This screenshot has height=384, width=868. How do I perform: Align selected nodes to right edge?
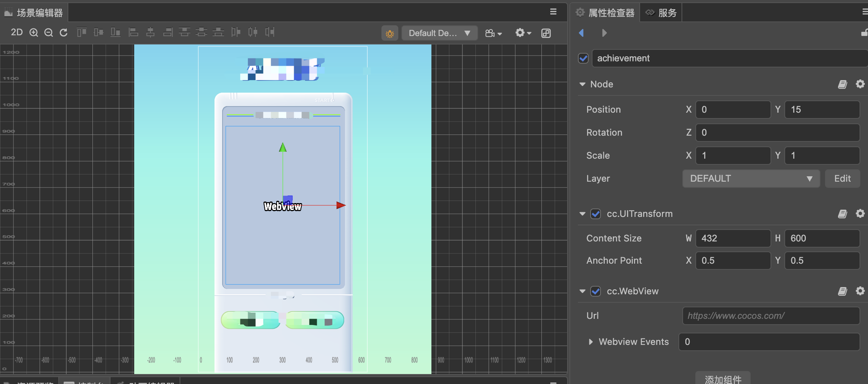[168, 32]
